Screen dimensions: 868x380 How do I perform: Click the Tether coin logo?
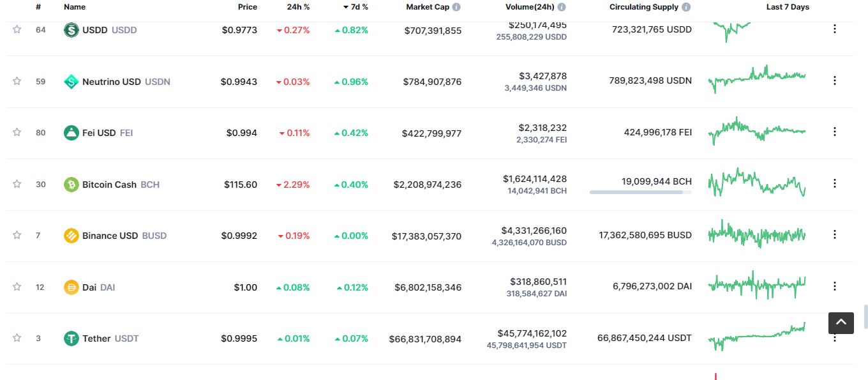(71, 338)
